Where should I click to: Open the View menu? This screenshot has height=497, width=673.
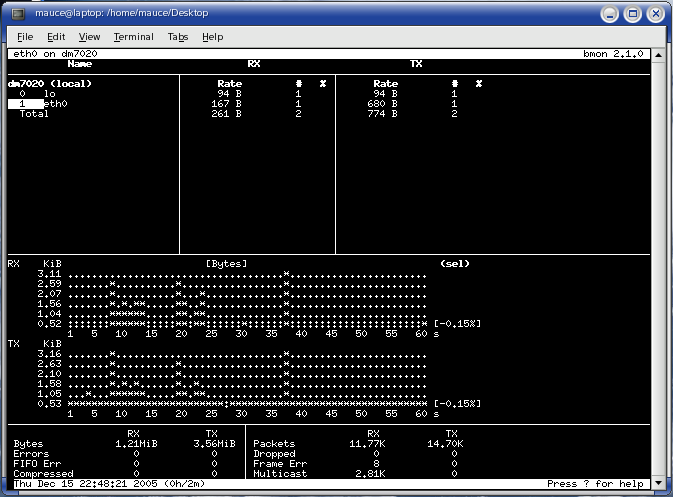[89, 37]
